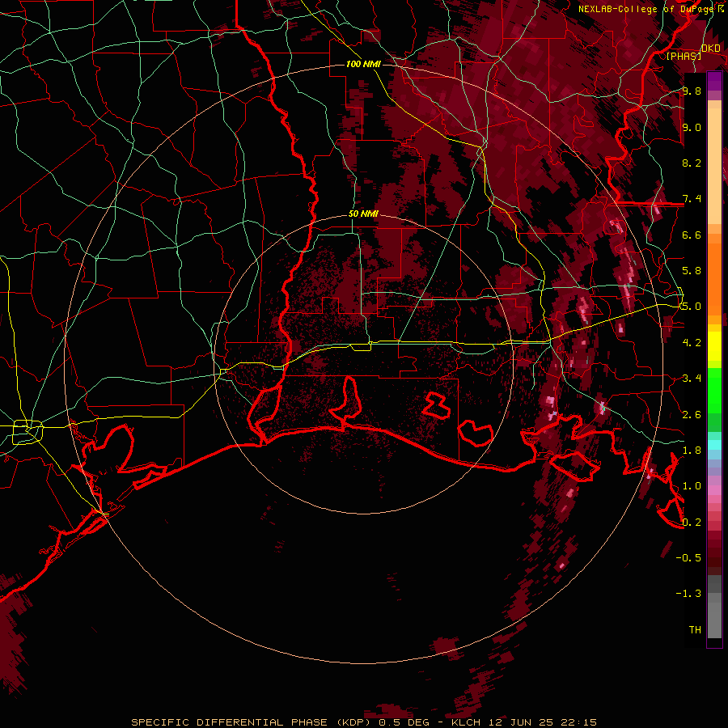This screenshot has height=728, width=728.
Task: Click the 1.0 scale label
Action: [692, 486]
